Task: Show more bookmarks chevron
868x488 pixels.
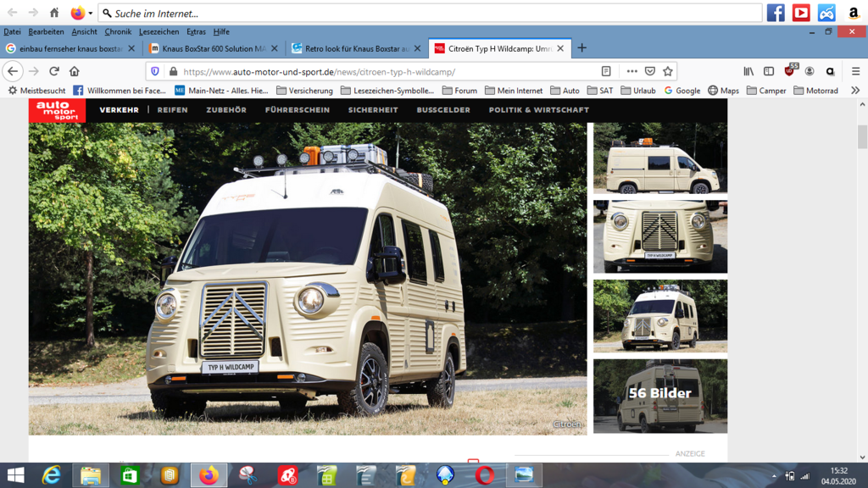Action: (855, 90)
